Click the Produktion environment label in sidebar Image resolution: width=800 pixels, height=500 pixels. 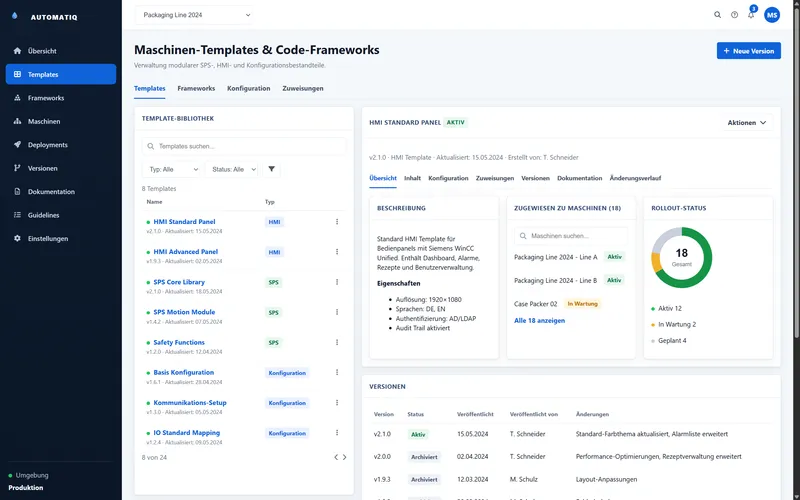pyautogui.click(x=26, y=488)
